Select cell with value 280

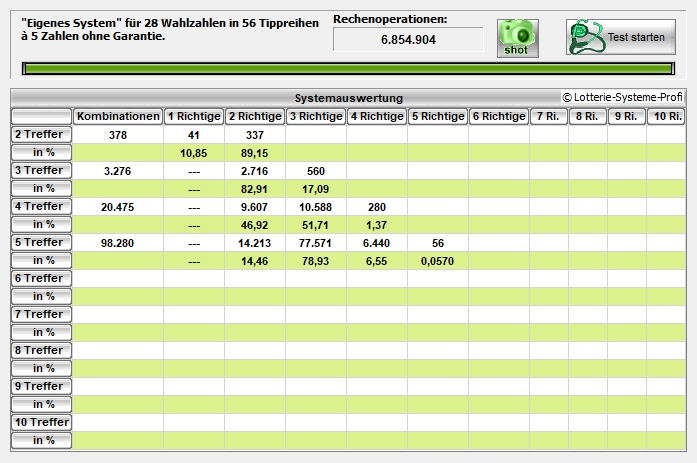point(377,207)
